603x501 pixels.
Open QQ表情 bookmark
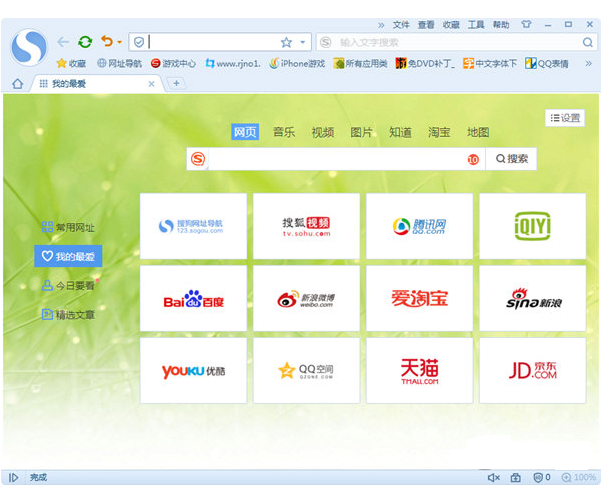tap(547, 63)
